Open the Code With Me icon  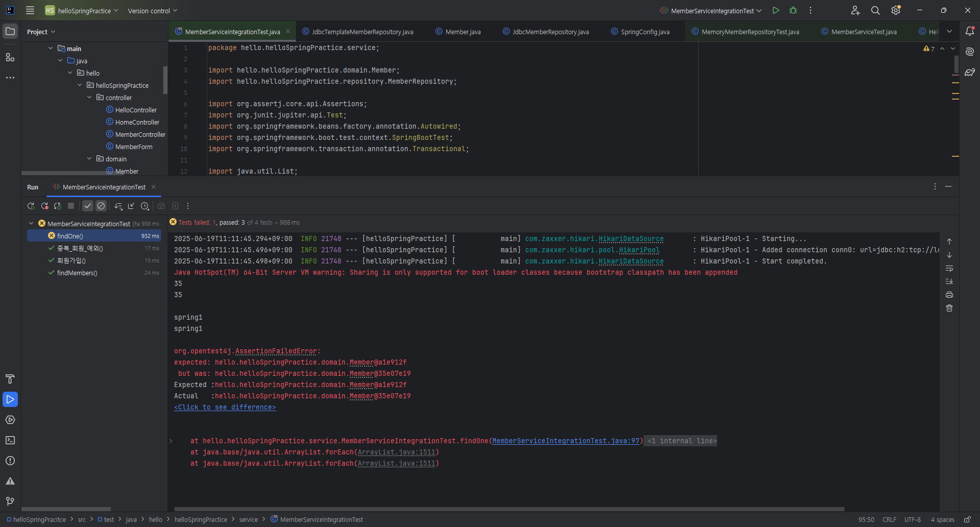[855, 10]
